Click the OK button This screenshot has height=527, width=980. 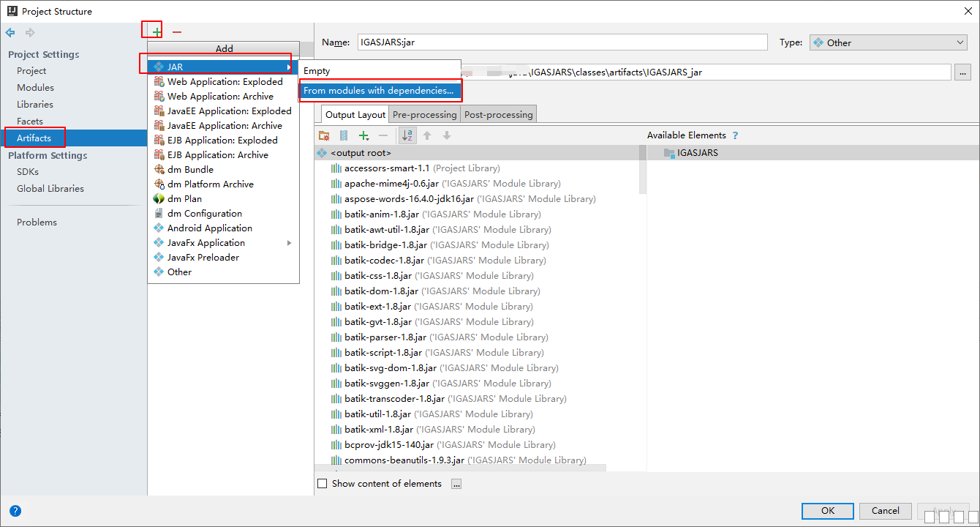click(x=827, y=511)
